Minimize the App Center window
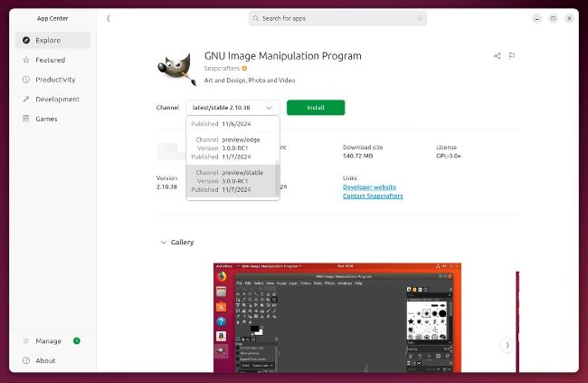Image resolution: width=588 pixels, height=383 pixels. point(537,18)
